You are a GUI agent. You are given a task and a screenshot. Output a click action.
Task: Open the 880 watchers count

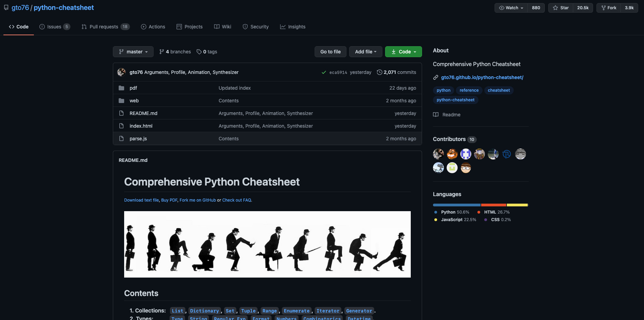[536, 8]
